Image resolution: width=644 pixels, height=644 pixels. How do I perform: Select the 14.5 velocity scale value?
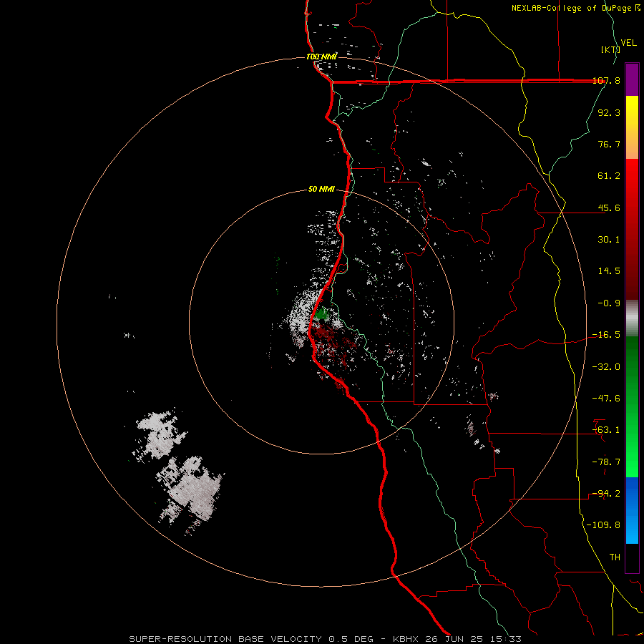pos(609,271)
